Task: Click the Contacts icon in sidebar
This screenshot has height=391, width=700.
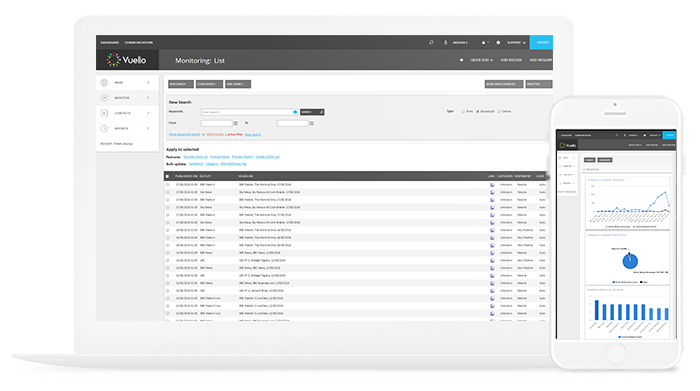Action: click(x=104, y=113)
